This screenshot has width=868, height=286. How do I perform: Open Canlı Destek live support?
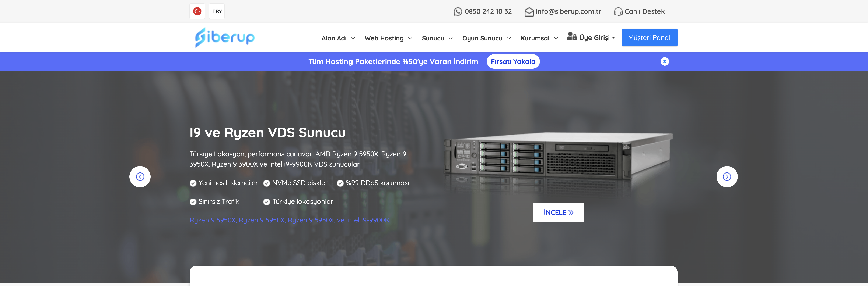[644, 11]
